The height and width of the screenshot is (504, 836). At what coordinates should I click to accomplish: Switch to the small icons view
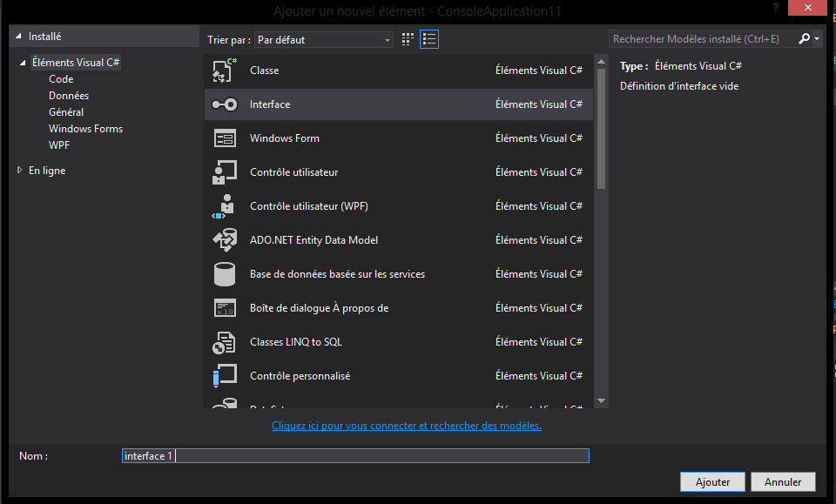click(407, 38)
